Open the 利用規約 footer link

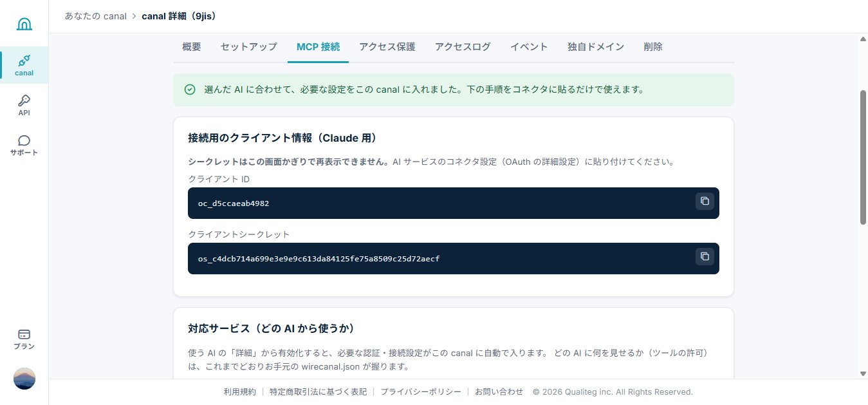point(240,391)
